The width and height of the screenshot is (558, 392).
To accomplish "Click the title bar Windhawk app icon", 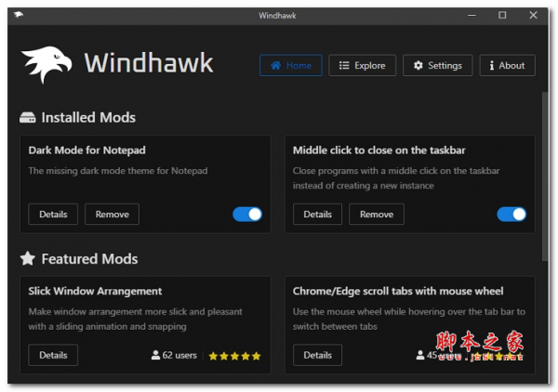I will pos(19,15).
